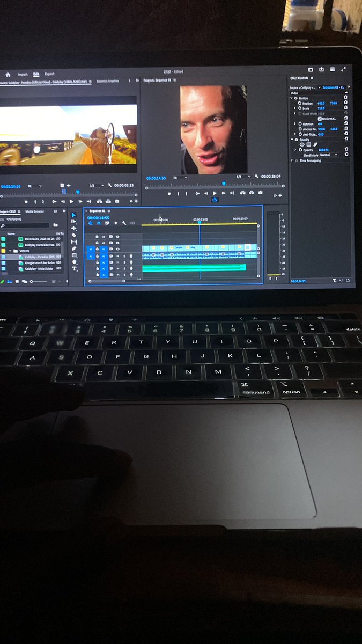This screenshot has height=644, width=362.
Task: Collapse the VIDEOS bin
Action: click(10, 251)
